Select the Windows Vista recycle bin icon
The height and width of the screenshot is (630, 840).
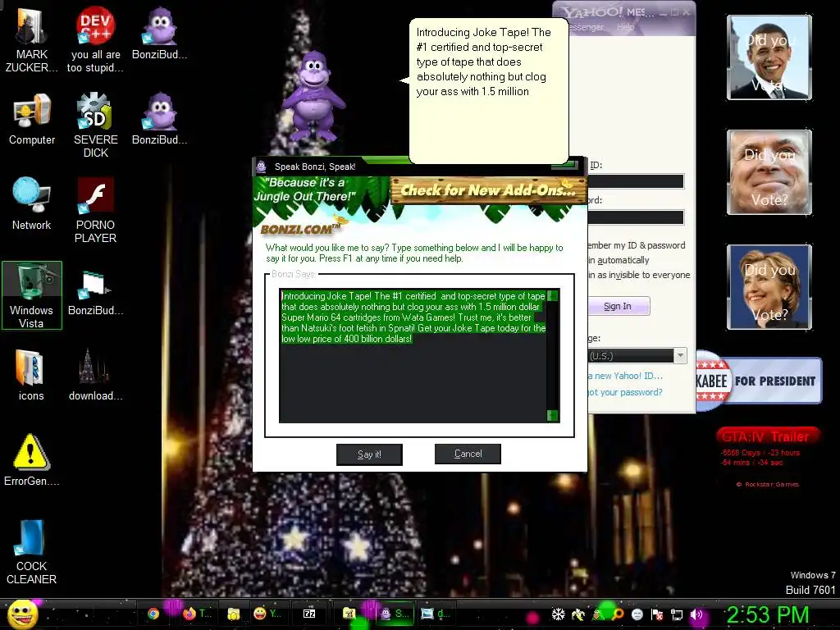pos(32,295)
